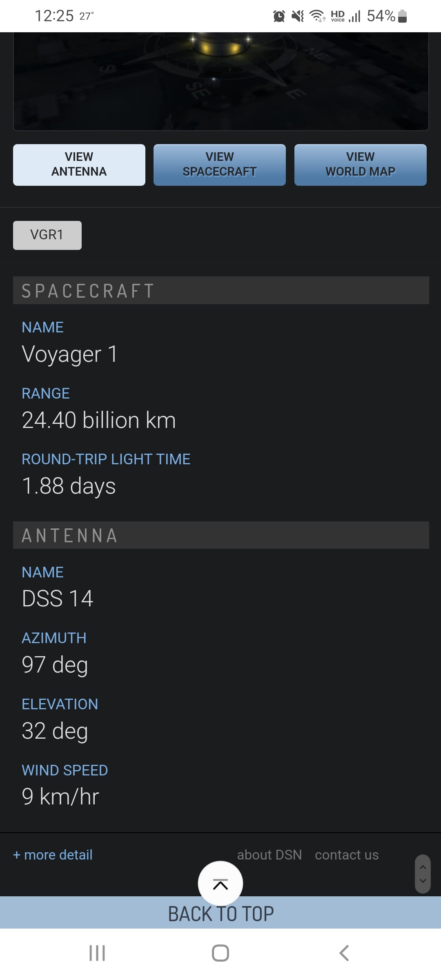Click the down chevron on scroll handle
Image resolution: width=441 pixels, height=980 pixels.
pyautogui.click(x=423, y=881)
